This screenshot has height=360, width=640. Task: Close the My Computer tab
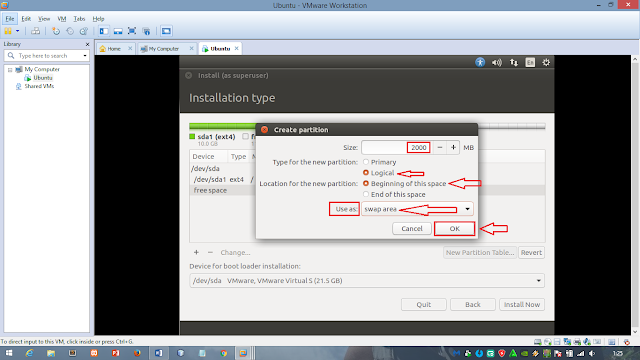click(x=191, y=48)
